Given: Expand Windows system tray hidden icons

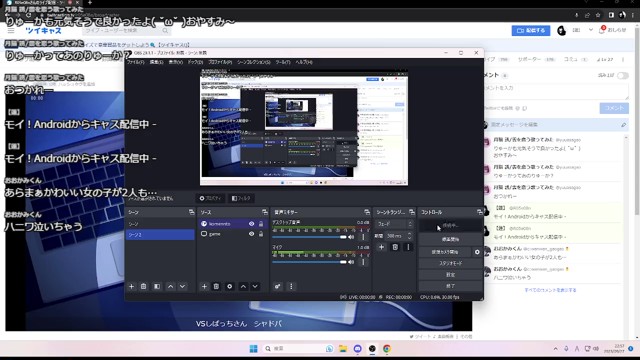Looking at the screenshot, I should click(x=555, y=349).
